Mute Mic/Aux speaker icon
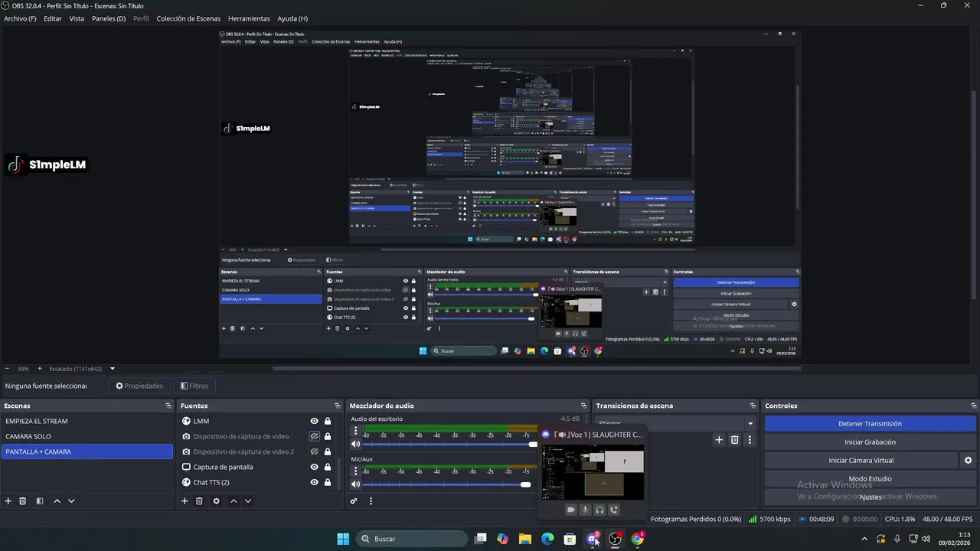 pos(355,484)
